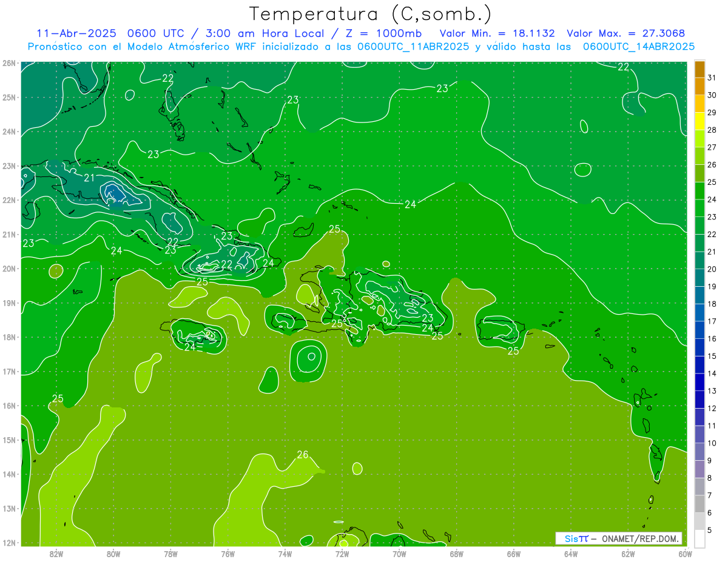Click color scale label "31"
This screenshot has width=728, height=562.
(x=712, y=78)
